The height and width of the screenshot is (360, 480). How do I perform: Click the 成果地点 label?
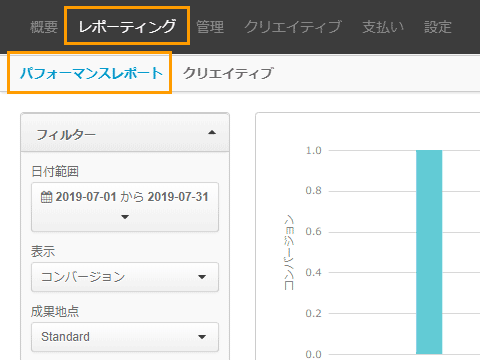(x=55, y=311)
